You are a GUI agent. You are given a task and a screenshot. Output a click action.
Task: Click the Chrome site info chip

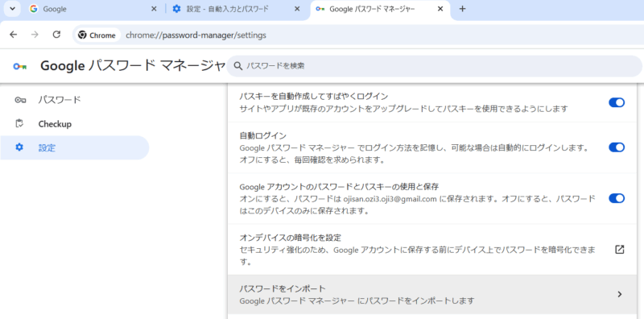tap(97, 35)
